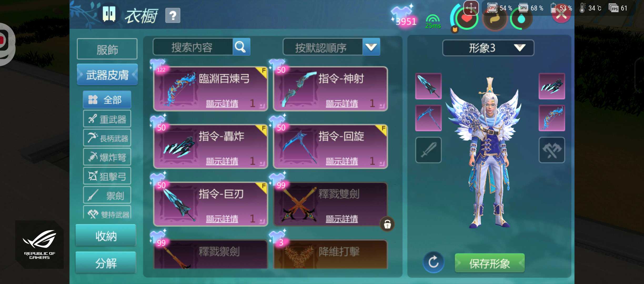Click the 搜索內容 search field
This screenshot has height=284, width=644.
(193, 47)
